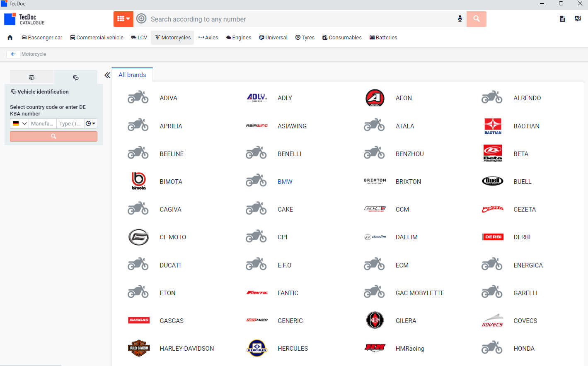Screen dimensions: 588x366
Task: Open the KBA history clock dropdown
Action: [91, 123]
